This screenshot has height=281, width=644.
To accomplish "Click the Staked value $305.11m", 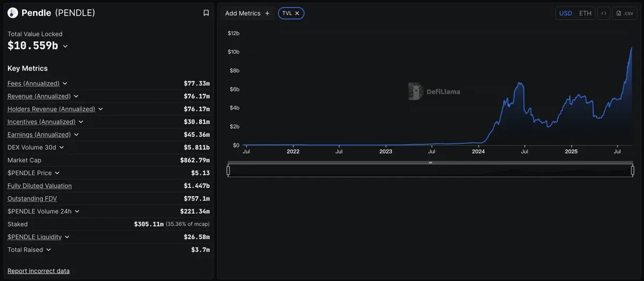I will [149, 224].
